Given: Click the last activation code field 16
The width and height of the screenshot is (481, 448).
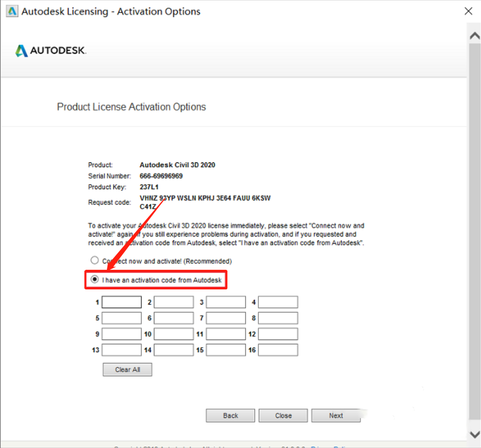Looking at the screenshot, I should point(278,350).
